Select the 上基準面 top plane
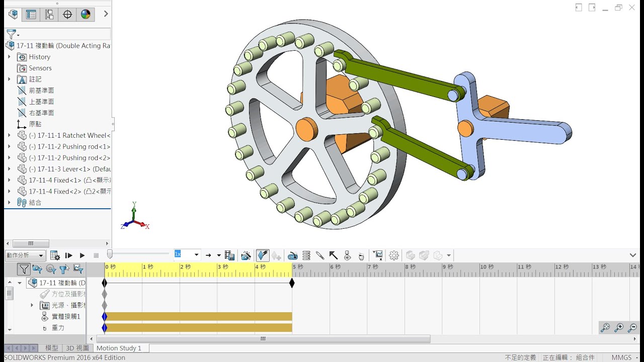 tap(41, 102)
